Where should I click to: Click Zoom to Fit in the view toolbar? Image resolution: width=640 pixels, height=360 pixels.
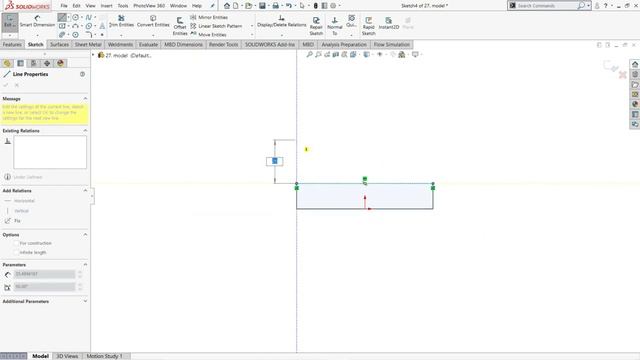[x=309, y=54]
